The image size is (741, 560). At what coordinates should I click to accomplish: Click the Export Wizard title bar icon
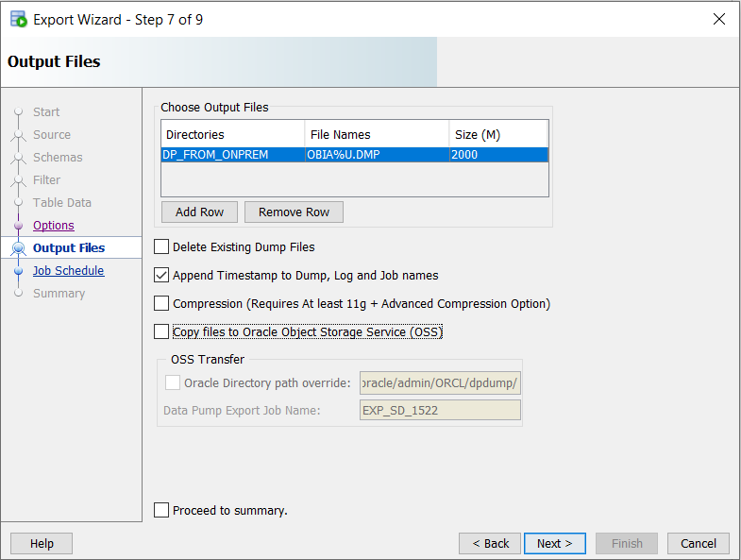tap(19, 20)
